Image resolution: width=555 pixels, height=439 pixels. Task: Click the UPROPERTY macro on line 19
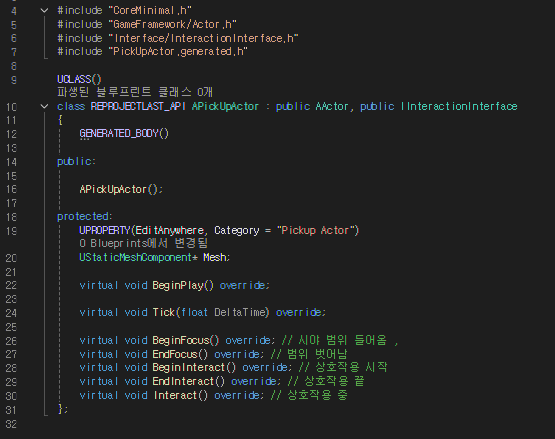point(105,230)
